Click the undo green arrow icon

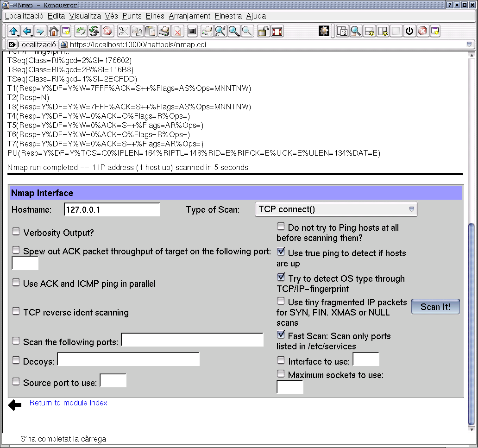(81, 31)
